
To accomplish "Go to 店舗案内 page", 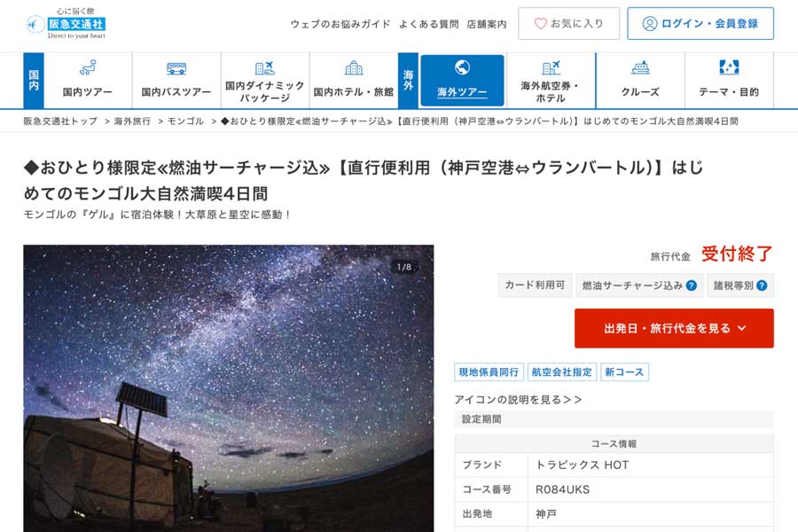I will pyautogui.click(x=487, y=24).
